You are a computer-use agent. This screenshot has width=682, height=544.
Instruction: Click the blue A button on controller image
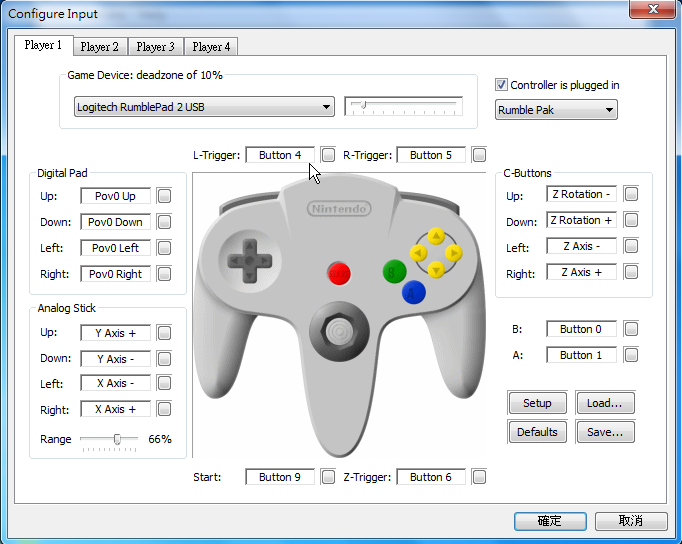414,292
